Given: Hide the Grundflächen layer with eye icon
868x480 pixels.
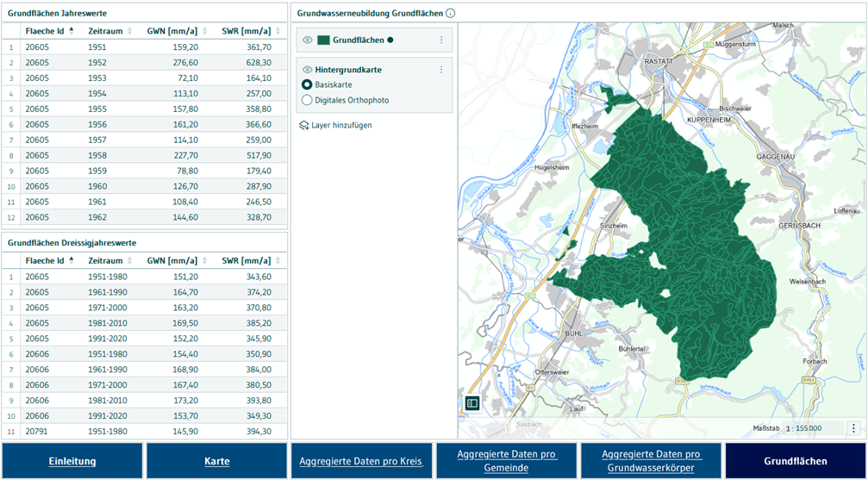Looking at the screenshot, I should pyautogui.click(x=307, y=40).
